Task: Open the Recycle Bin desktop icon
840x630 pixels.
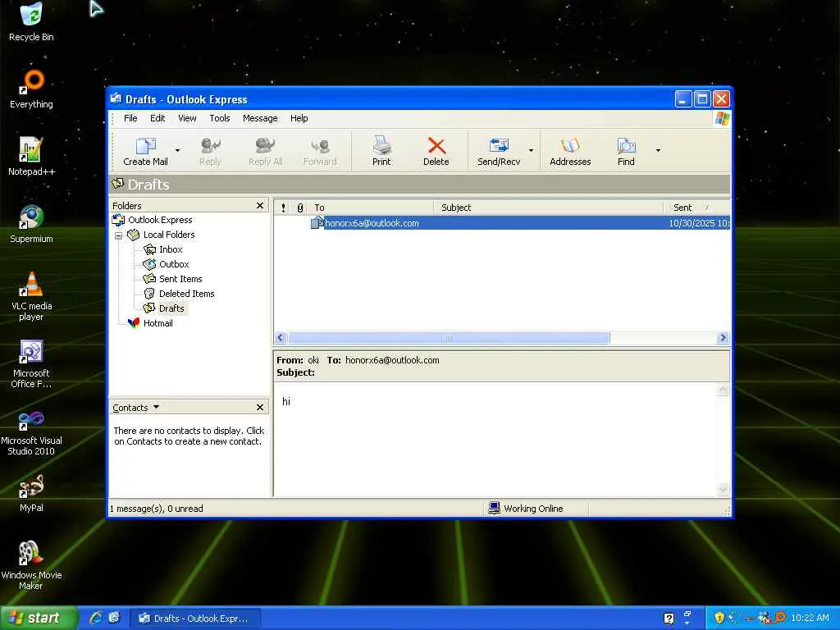Action: [31, 22]
